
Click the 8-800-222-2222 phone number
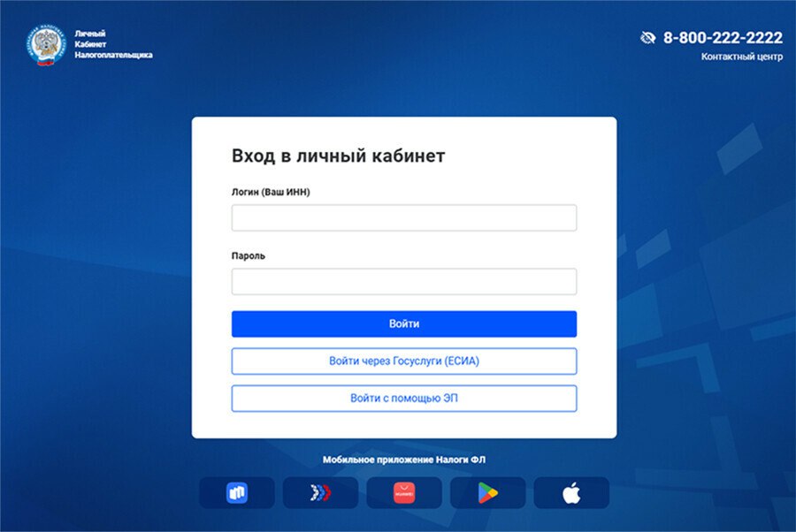[x=723, y=38]
